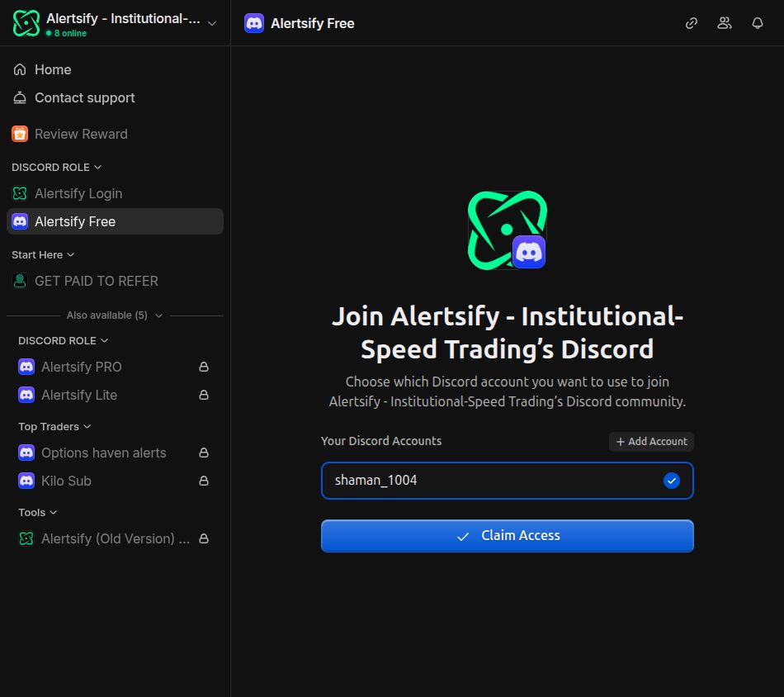Click the '8 online' status text

tap(70, 33)
